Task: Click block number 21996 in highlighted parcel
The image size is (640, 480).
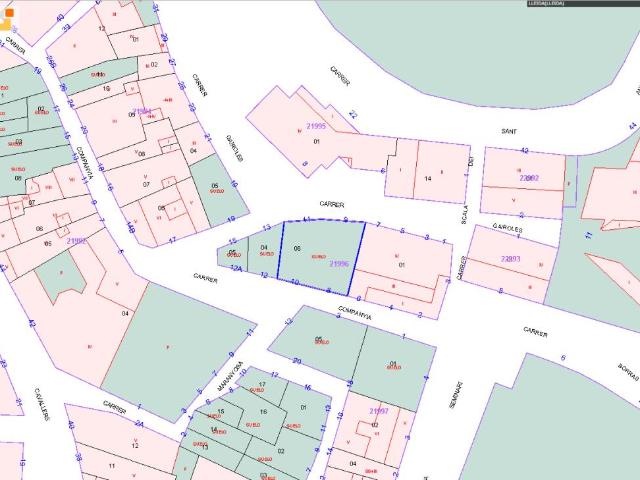Action: [x=338, y=264]
